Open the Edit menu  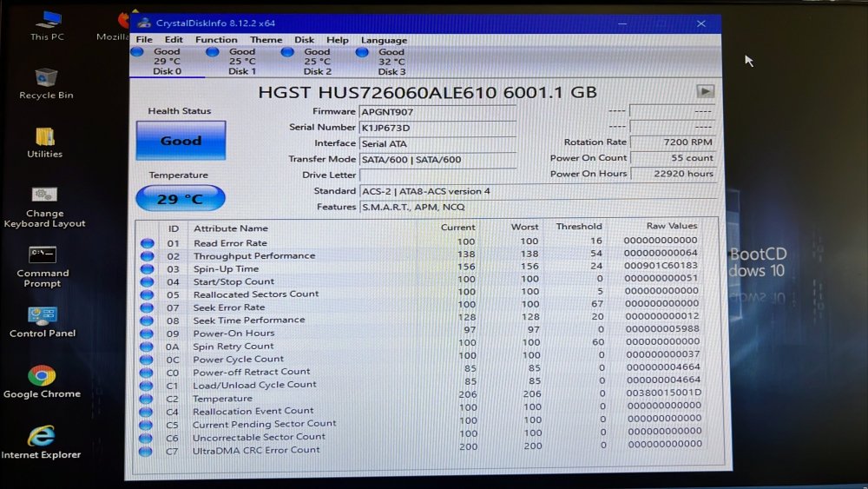click(x=174, y=40)
